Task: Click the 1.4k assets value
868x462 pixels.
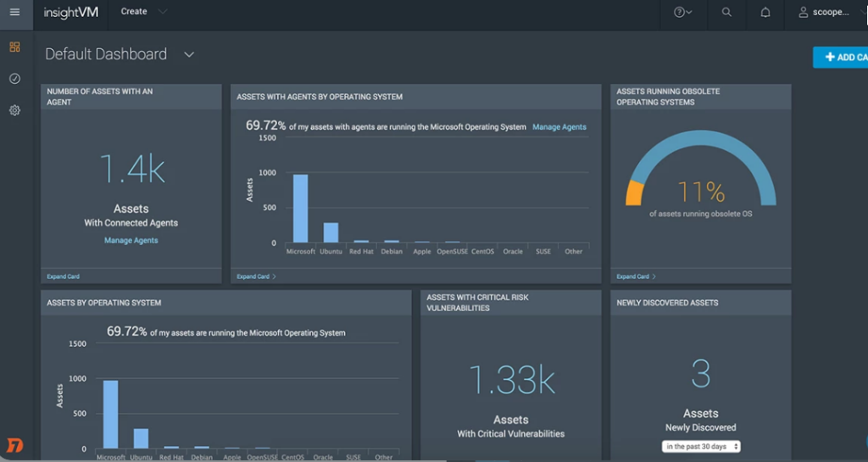Action: [131, 170]
